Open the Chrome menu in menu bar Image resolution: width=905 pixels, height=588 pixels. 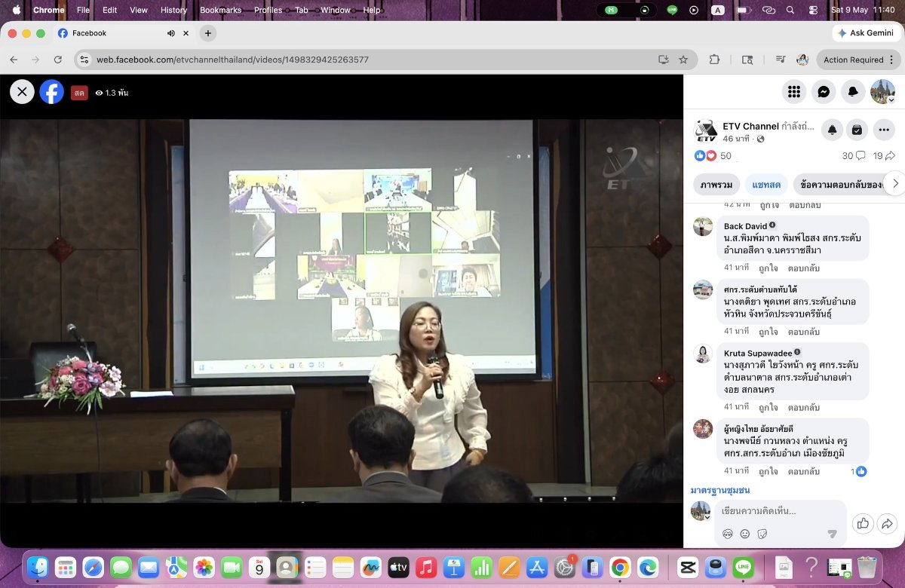pyautogui.click(x=49, y=10)
